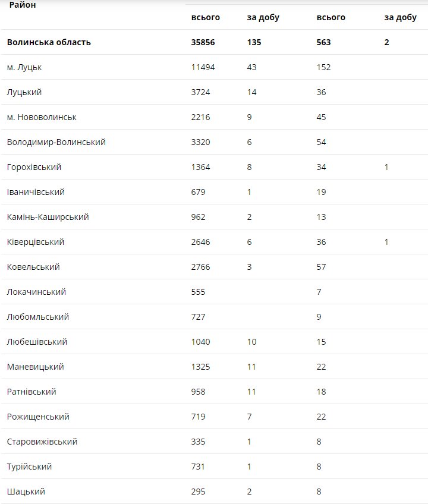The width and height of the screenshot is (428, 504).
Task: Click the Район column header
Action: tap(23, 5)
